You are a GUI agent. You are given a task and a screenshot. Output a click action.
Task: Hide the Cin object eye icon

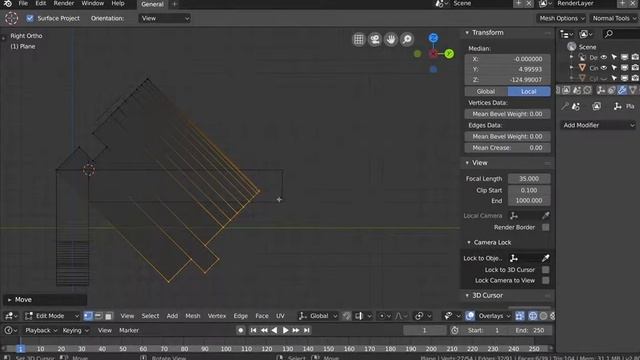tap(604, 68)
